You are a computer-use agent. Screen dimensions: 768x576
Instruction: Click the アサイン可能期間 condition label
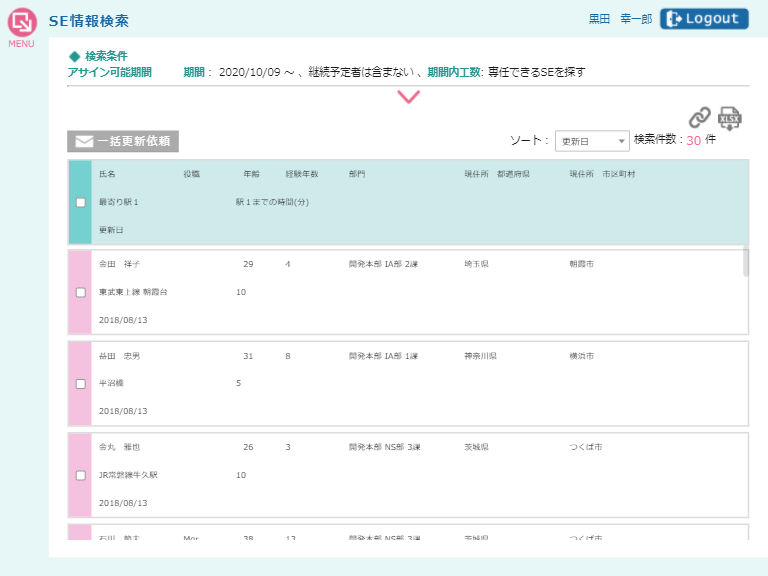click(x=109, y=72)
